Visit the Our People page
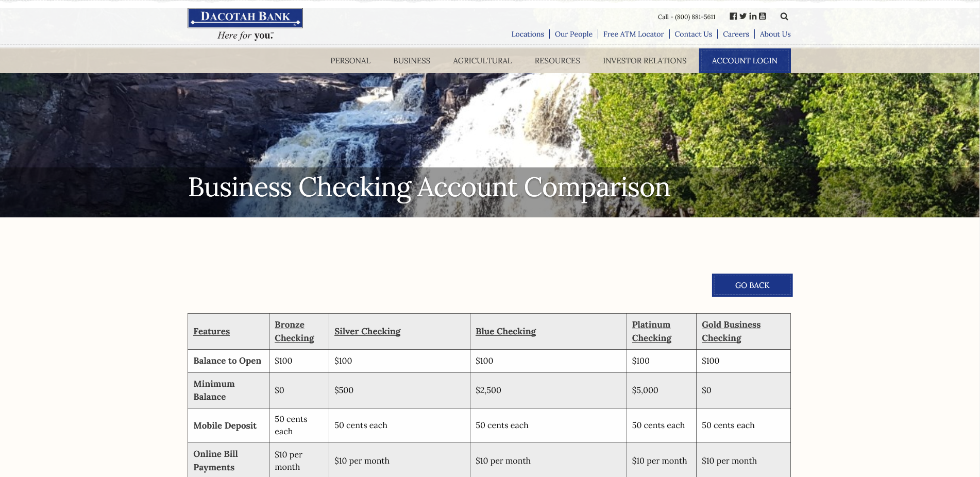Screen dimensions: 980x477 tap(573, 35)
